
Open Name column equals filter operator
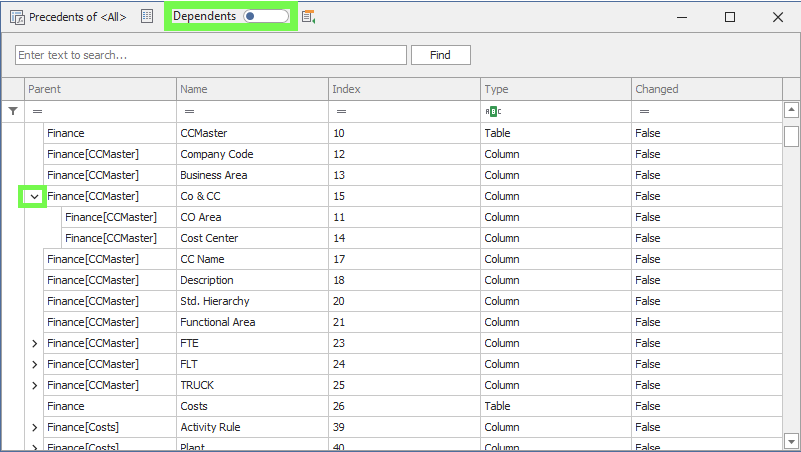(189, 112)
